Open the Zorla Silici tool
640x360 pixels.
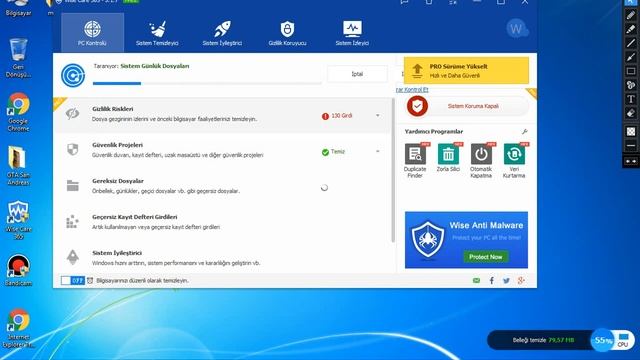[448, 158]
